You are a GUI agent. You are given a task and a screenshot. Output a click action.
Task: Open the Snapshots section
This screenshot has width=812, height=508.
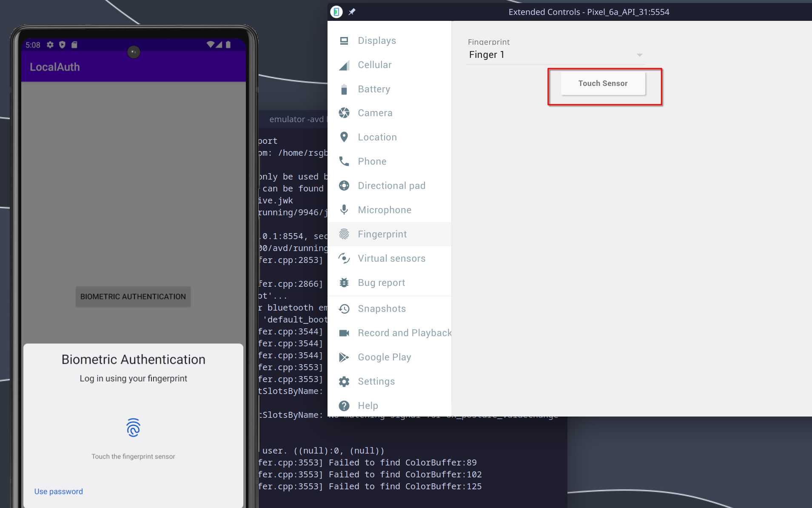coord(381,309)
